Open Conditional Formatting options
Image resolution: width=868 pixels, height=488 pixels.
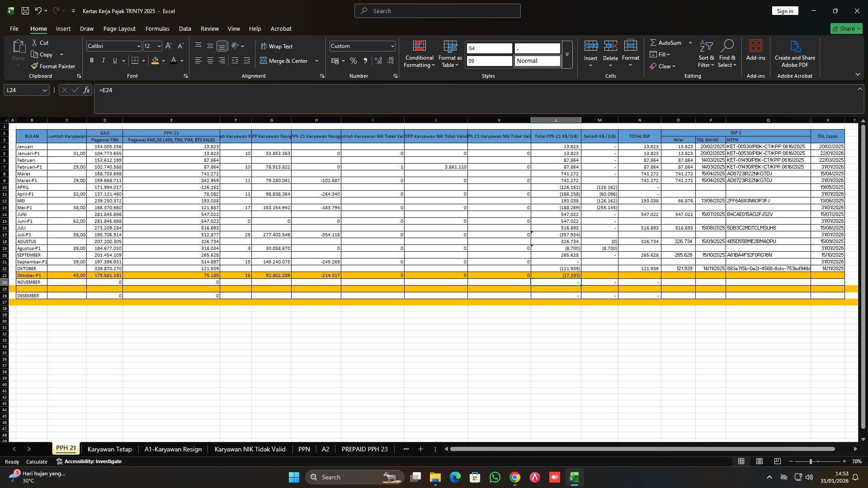419,53
